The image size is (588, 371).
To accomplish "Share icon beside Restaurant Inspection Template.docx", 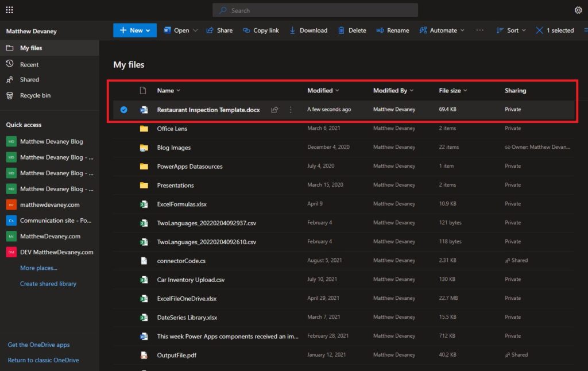I will [274, 110].
